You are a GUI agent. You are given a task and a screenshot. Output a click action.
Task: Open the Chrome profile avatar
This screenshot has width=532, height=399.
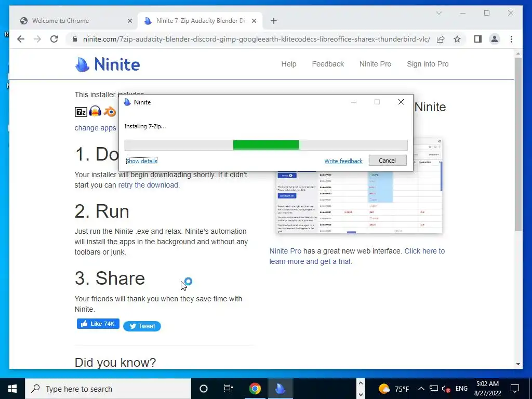pos(495,39)
